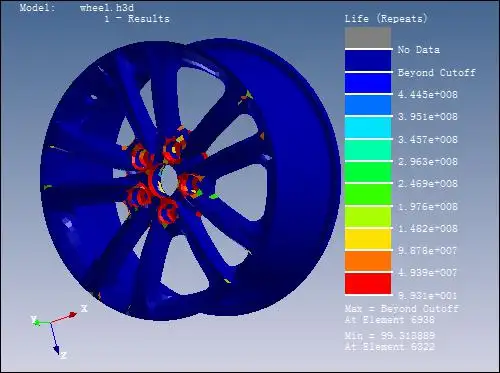Click the Min = 99.313889 text
The image size is (500, 373).
pos(390,335)
